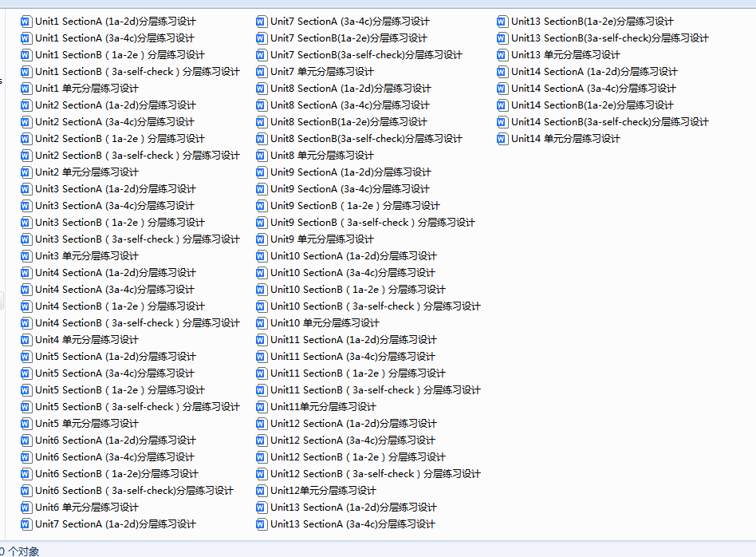756x557 pixels.
Task: Click the Word icon beside Unit3 单元分层练习设计
Action: point(26,256)
